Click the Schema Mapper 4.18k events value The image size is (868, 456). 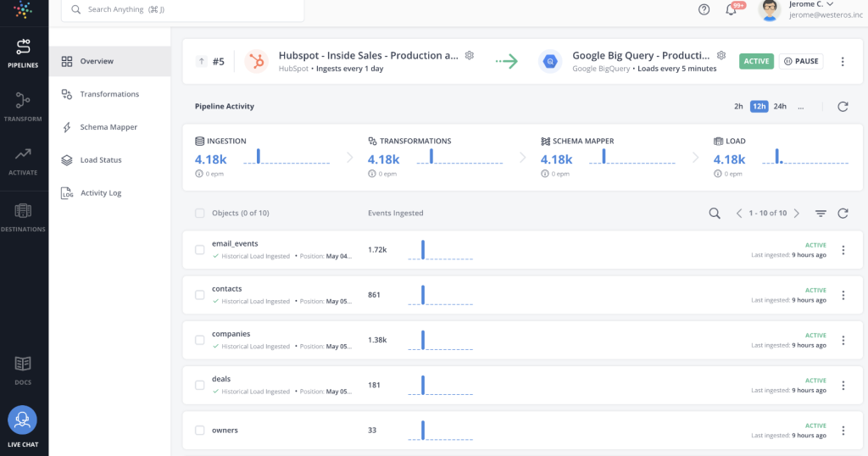click(x=556, y=159)
